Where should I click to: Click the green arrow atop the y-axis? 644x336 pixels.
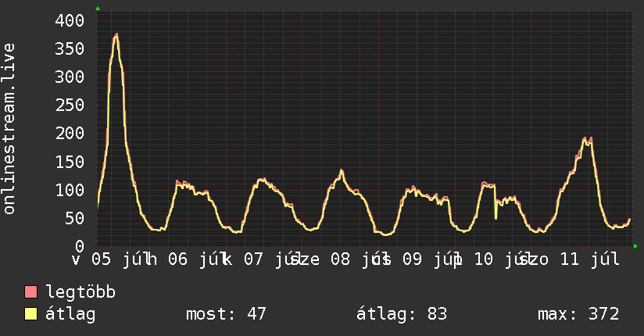point(98,9)
